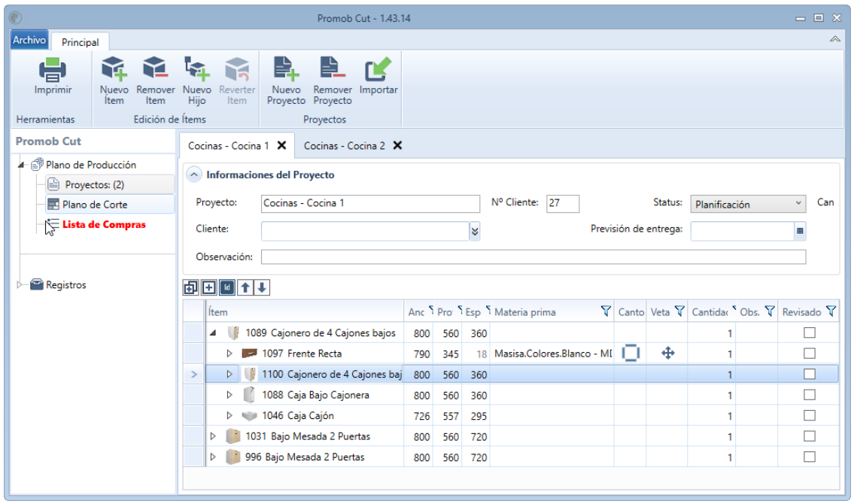Check Revisado for 1046 Caja Cajón
Screen dimensions: 854x504
[x=810, y=415]
